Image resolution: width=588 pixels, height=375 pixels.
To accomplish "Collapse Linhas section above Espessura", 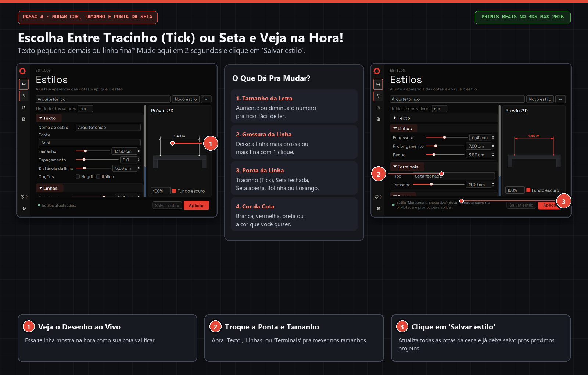I will point(404,128).
